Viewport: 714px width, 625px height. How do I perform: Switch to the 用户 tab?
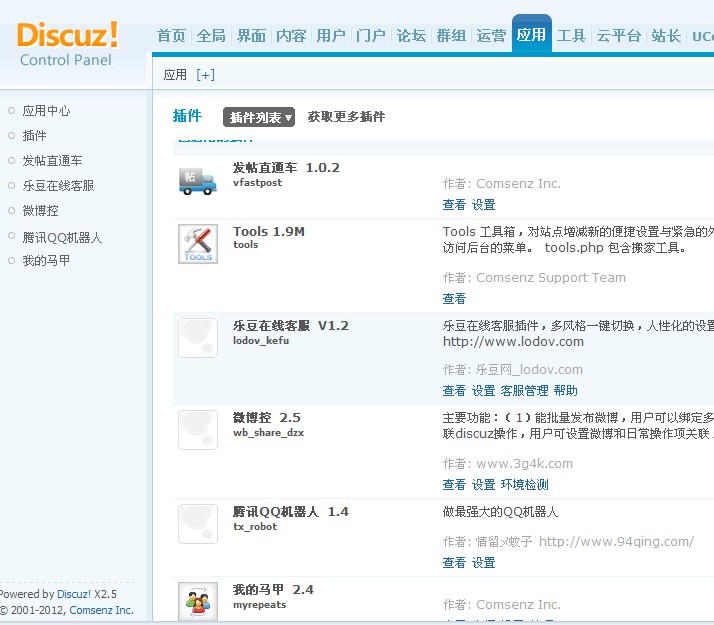(331, 36)
